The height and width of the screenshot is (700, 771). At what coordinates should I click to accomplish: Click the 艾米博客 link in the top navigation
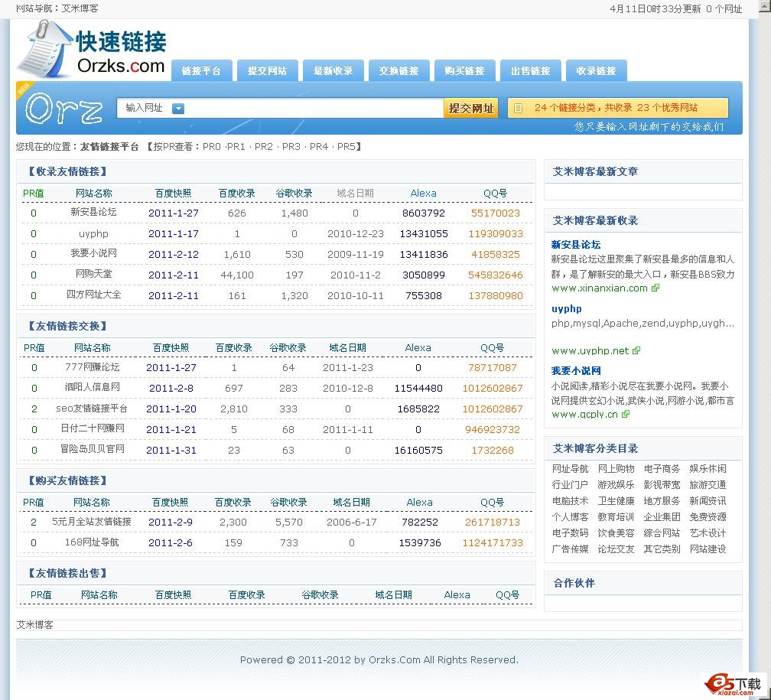pyautogui.click(x=80, y=8)
